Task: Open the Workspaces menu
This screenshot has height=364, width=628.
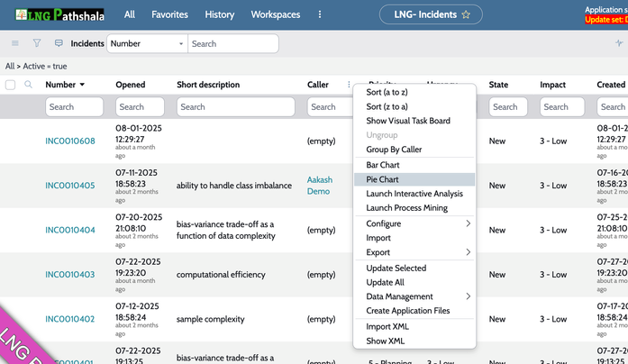Action: point(276,14)
